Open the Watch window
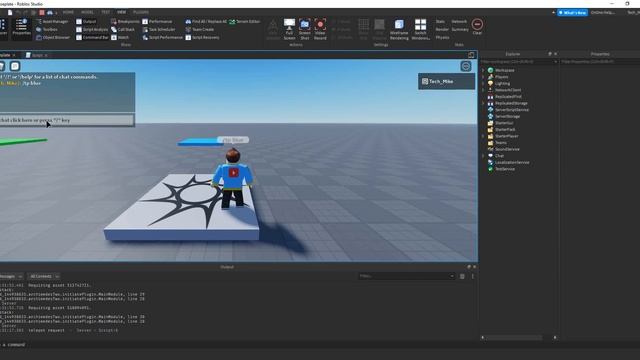Image resolution: width=640 pixels, height=360 pixels. coord(120,38)
